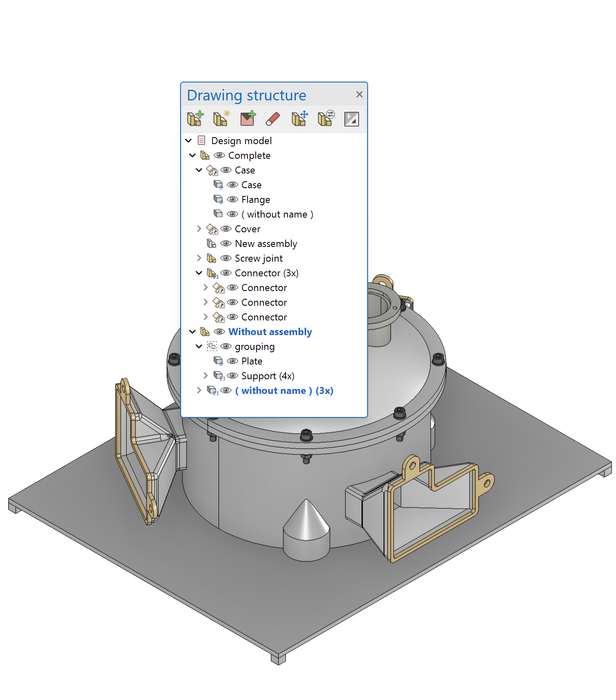Click the add assembly icon with green plus
616x700 pixels.
point(195,119)
